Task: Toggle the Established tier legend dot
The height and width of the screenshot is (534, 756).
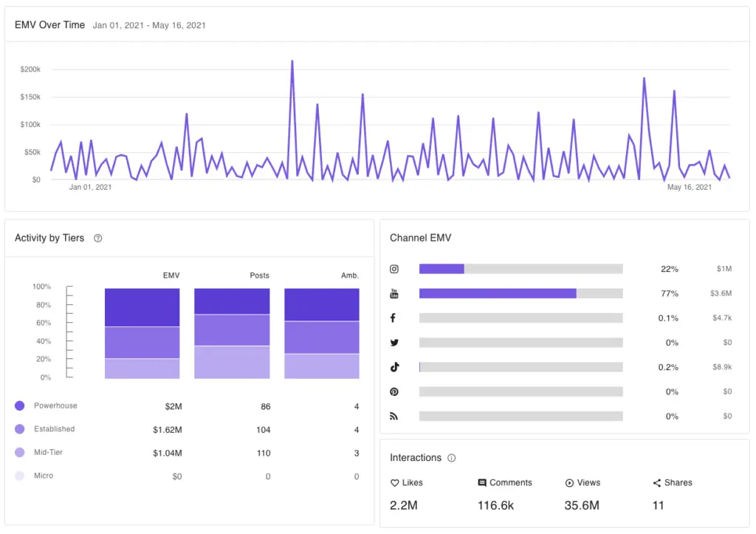Action: pos(20,429)
